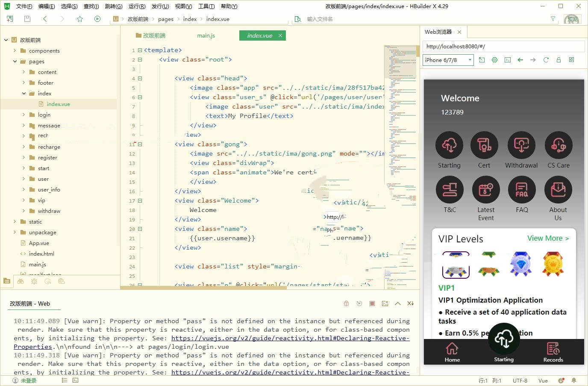Expand the static folder in tree
The width and height of the screenshot is (588, 386).
tap(15, 221)
